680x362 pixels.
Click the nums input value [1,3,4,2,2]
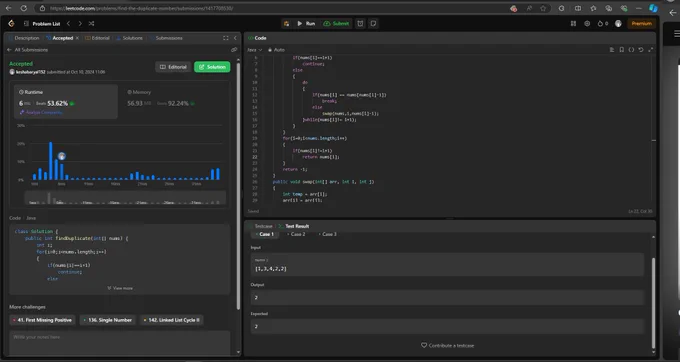point(271,269)
